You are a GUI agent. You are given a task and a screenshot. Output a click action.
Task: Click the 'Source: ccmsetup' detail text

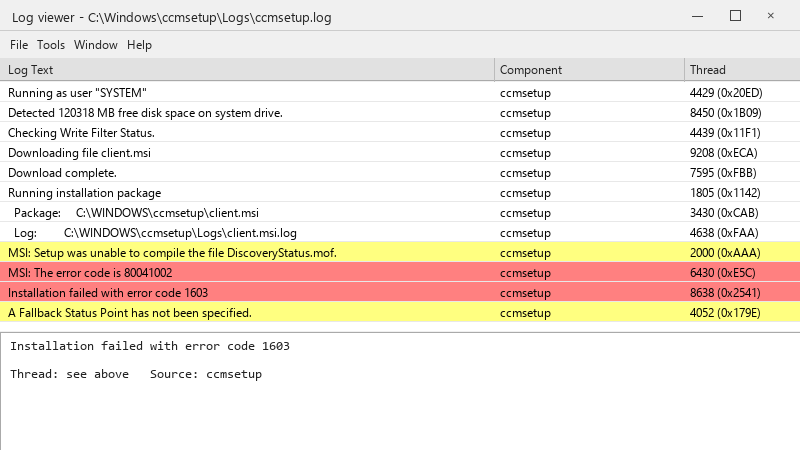206,374
